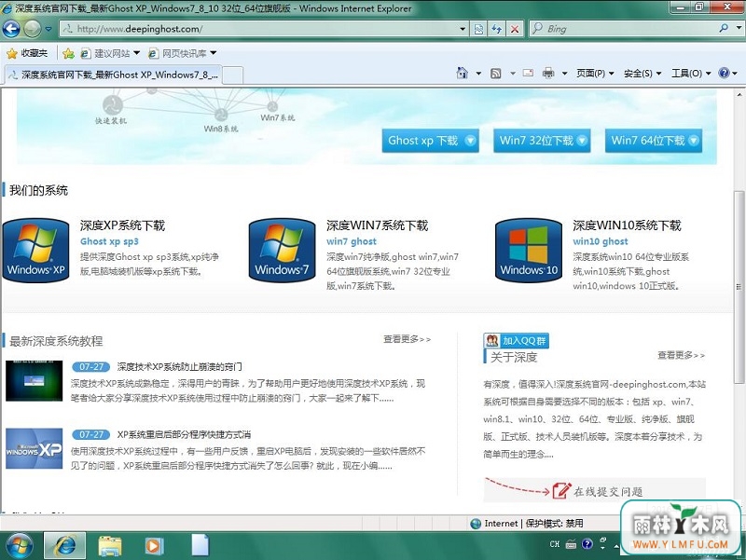Open the 深度WIN7系统下载 heading link
This screenshot has width=746, height=560.
[x=378, y=225]
